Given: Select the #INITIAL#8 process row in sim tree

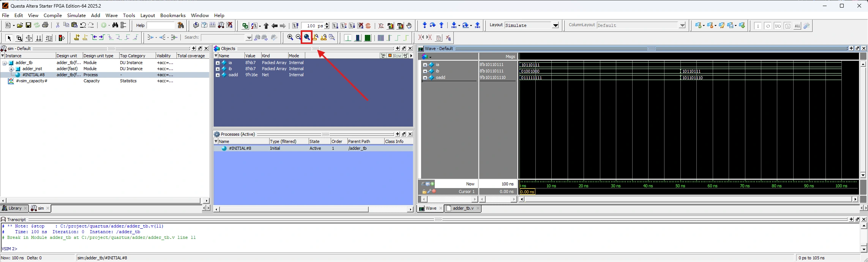Looking at the screenshot, I should [33, 75].
